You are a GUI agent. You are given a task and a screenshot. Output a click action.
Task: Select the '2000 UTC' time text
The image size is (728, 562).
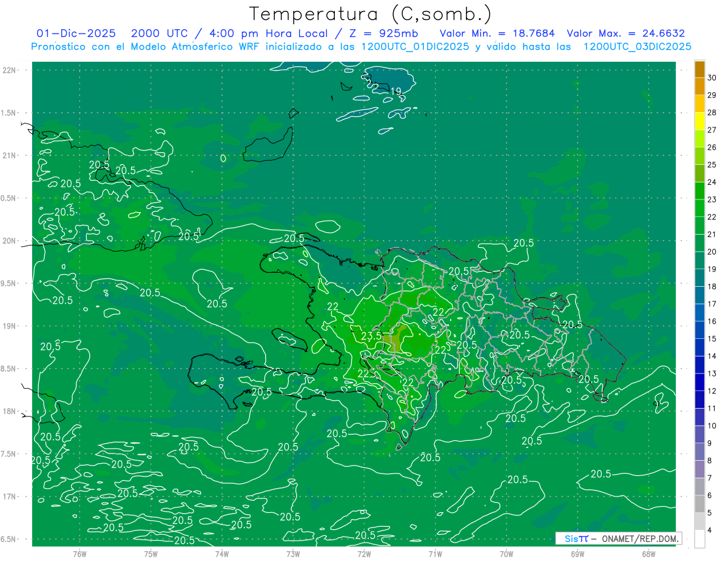[159, 33]
